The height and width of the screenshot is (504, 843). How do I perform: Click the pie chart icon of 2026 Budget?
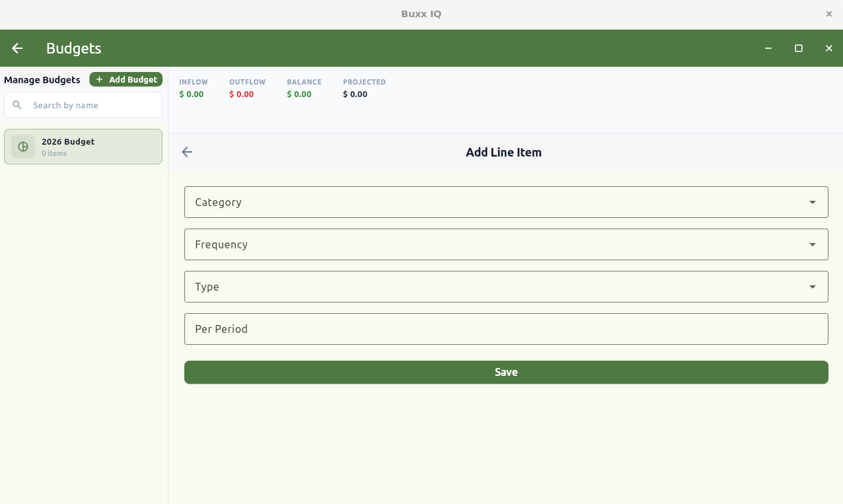point(23,147)
